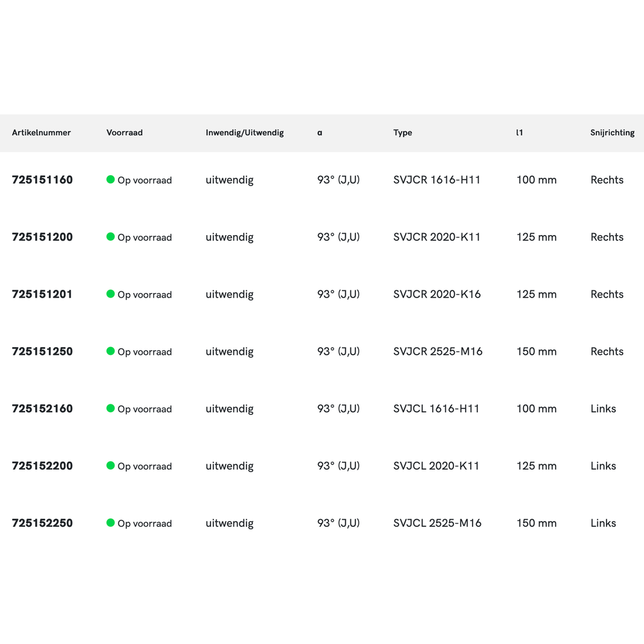The image size is (644, 644).
Task: Click green stock indicator for 725151250
Action: click(111, 351)
